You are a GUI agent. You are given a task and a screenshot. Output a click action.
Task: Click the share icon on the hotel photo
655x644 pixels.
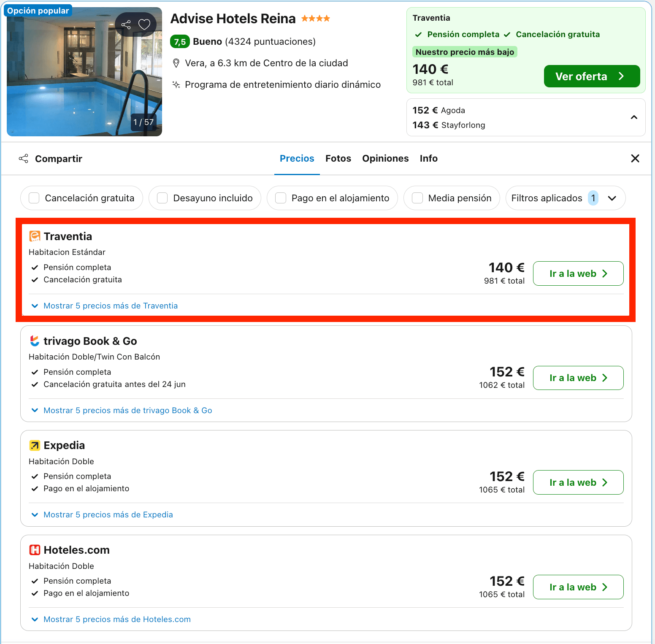(126, 24)
